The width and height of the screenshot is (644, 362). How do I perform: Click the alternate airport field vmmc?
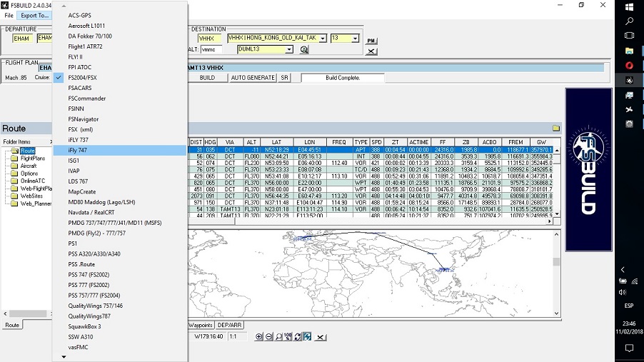(211, 49)
